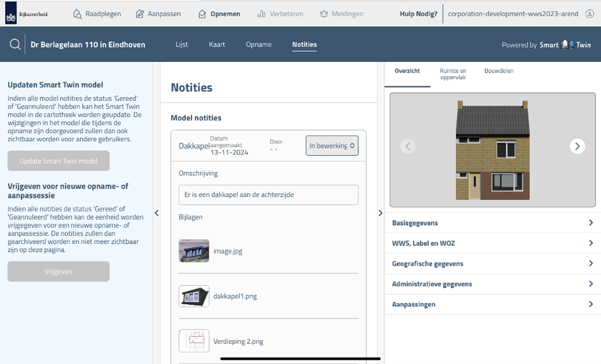The width and height of the screenshot is (601, 364).
Task: Open the image.jpg attachment thumbnail
Action: click(x=194, y=251)
